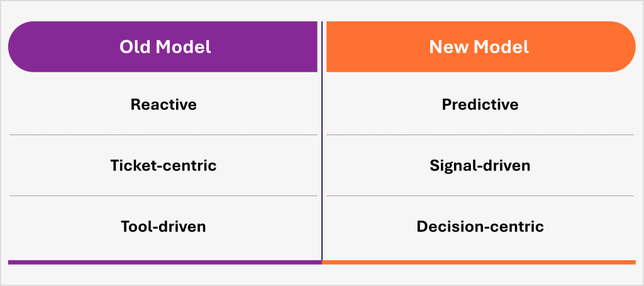Click the Ticket-centric entry
The image size is (644, 286).
coord(164,165)
